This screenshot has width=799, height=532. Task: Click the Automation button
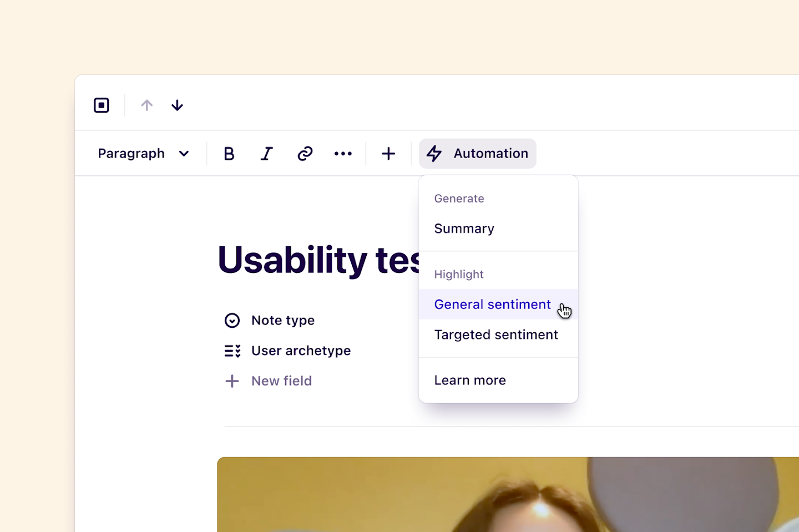point(478,154)
